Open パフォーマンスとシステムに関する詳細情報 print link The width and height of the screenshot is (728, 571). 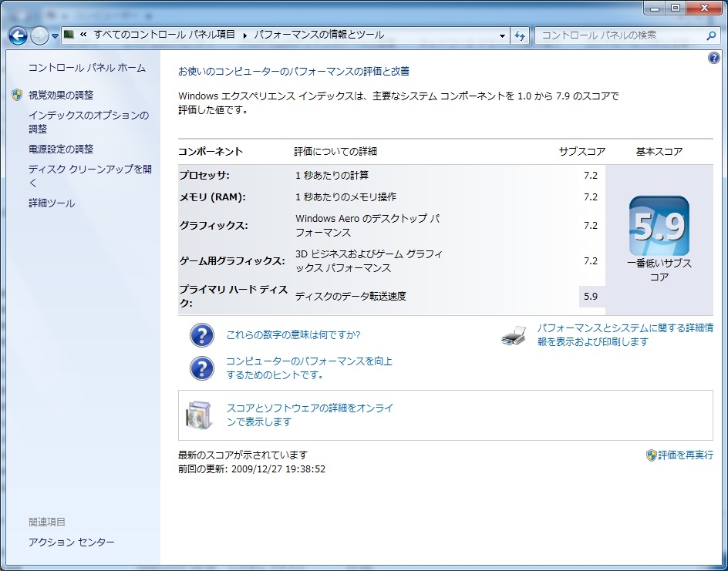[625, 335]
